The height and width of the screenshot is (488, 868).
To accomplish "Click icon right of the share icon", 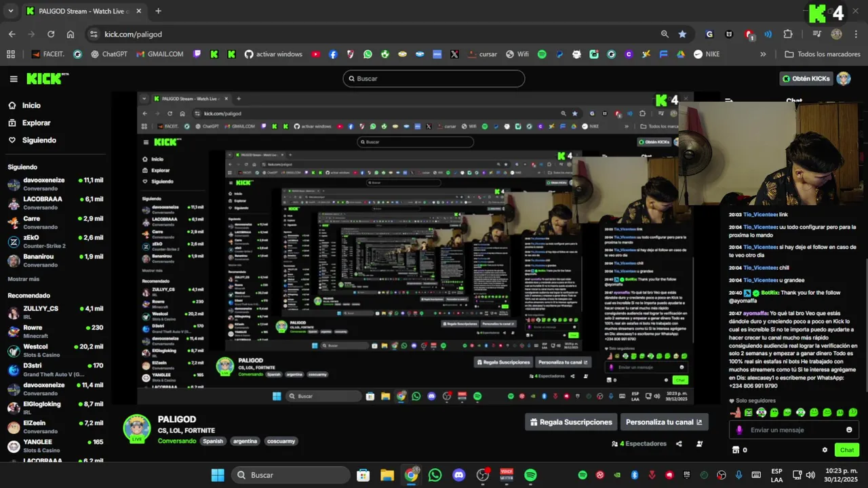I will point(699,444).
